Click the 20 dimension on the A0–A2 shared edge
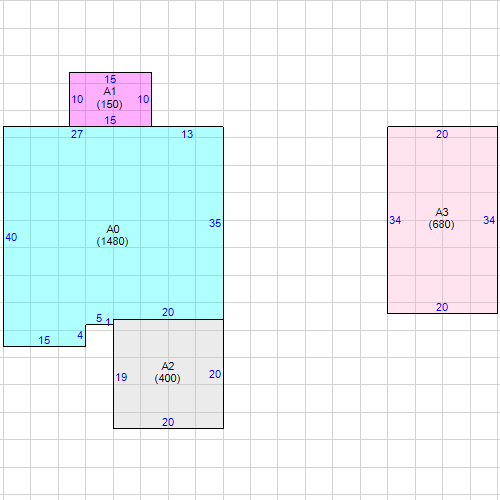Screen dimensions: 500x500 [x=168, y=312]
